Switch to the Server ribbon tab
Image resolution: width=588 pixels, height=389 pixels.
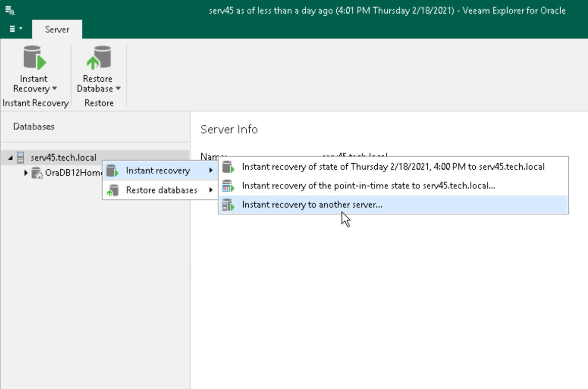click(x=57, y=29)
